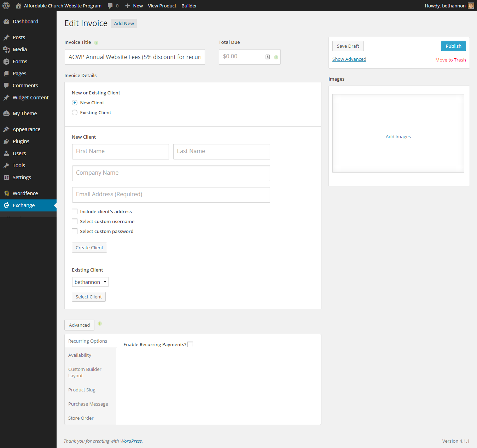Click the Select Client button
Screen dimensions: 477x448
(x=89, y=297)
